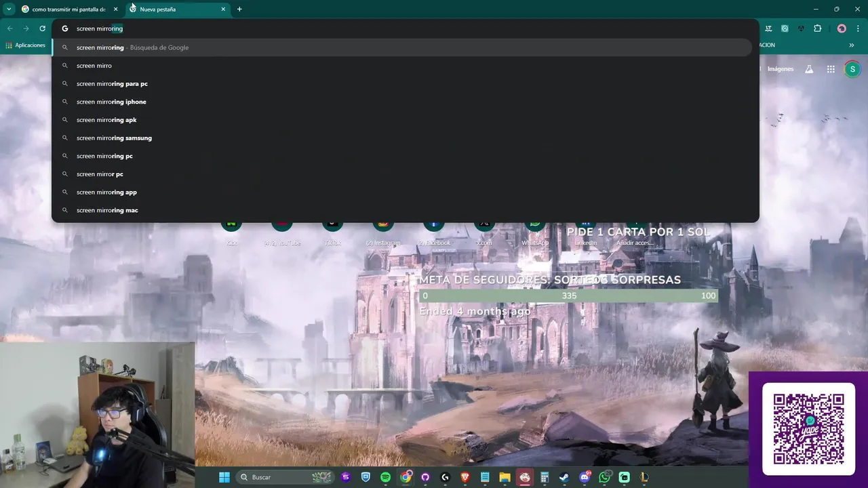Open Google Search Labs flask icon
Screen dimensions: 868x488
pyautogui.click(x=809, y=69)
